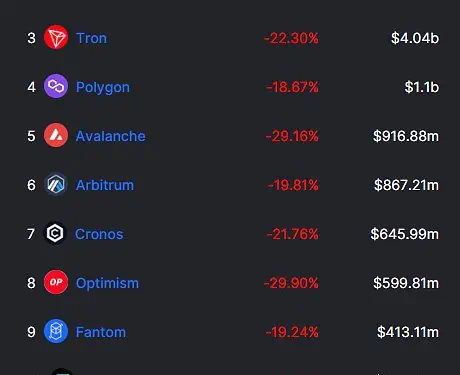Open the Fantom chain link
This screenshot has width=460, height=375.
(101, 332)
